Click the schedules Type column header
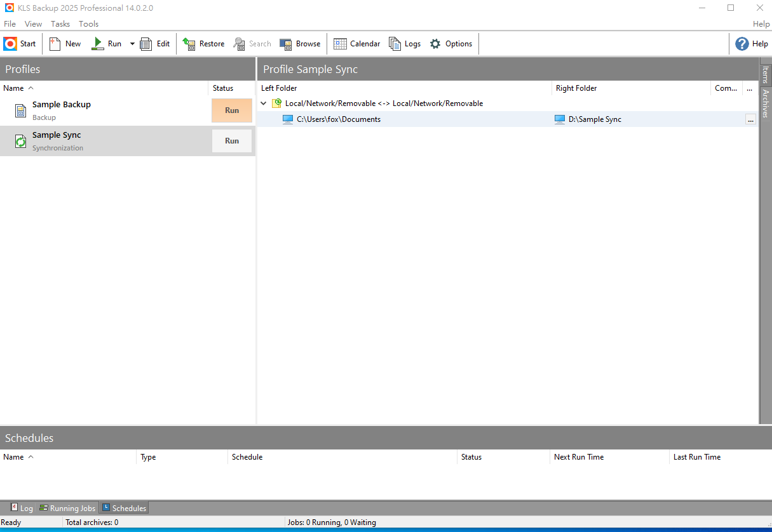Viewport: 772px width, 532px height. (x=182, y=457)
